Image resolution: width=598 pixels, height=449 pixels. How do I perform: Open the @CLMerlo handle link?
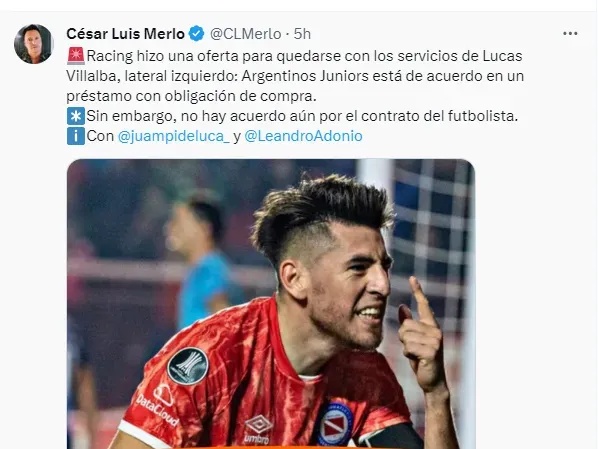246,34
